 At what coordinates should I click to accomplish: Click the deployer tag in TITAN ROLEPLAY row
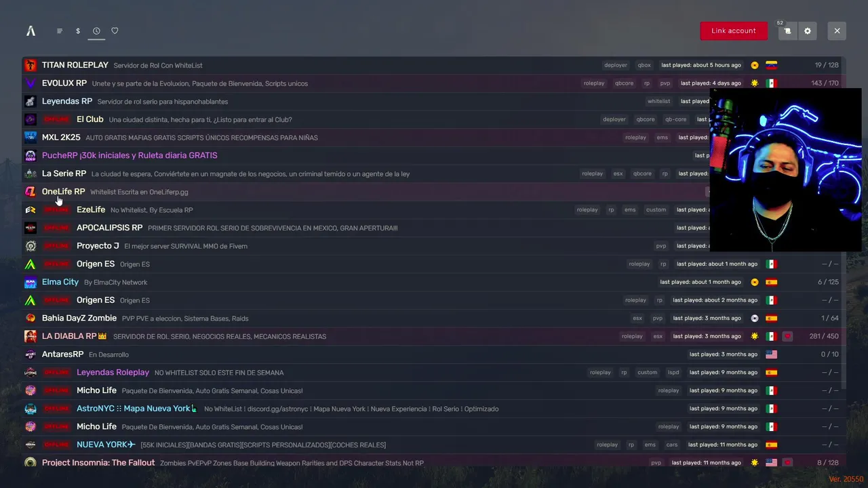tap(616, 65)
